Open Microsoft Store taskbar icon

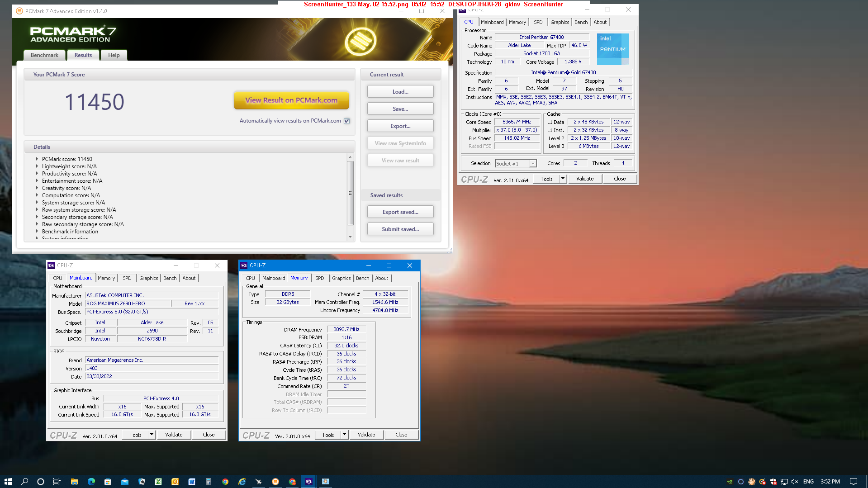point(108,482)
